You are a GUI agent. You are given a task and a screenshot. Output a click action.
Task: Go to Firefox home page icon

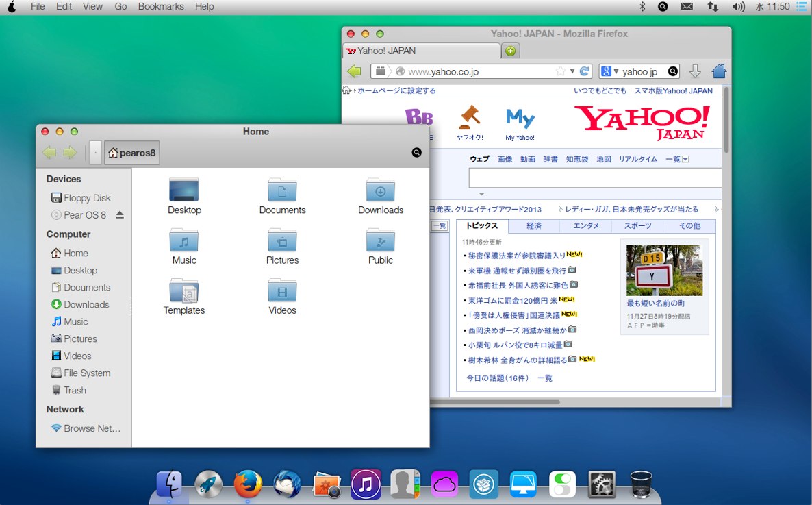pyautogui.click(x=719, y=71)
